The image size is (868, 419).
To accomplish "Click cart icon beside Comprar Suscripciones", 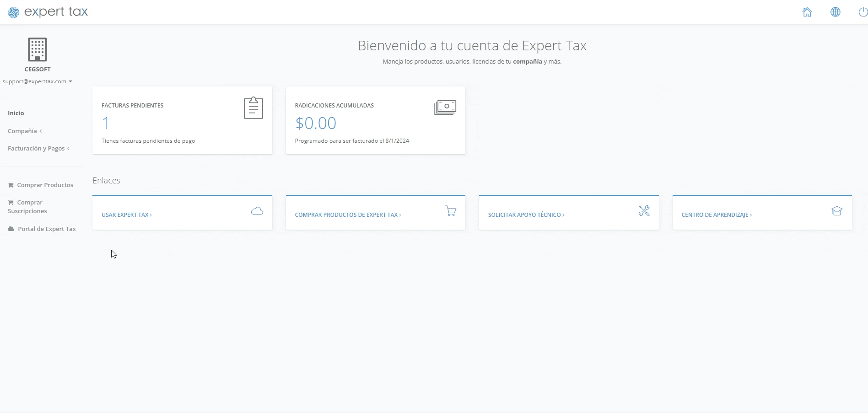I will click(x=11, y=203).
